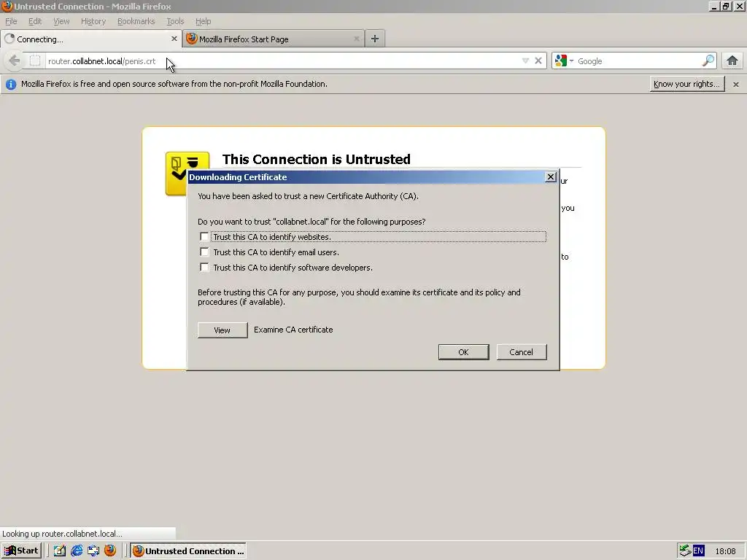747x560 pixels.
Task: Select Untrusted Connection taskbar button
Action: tap(188, 551)
